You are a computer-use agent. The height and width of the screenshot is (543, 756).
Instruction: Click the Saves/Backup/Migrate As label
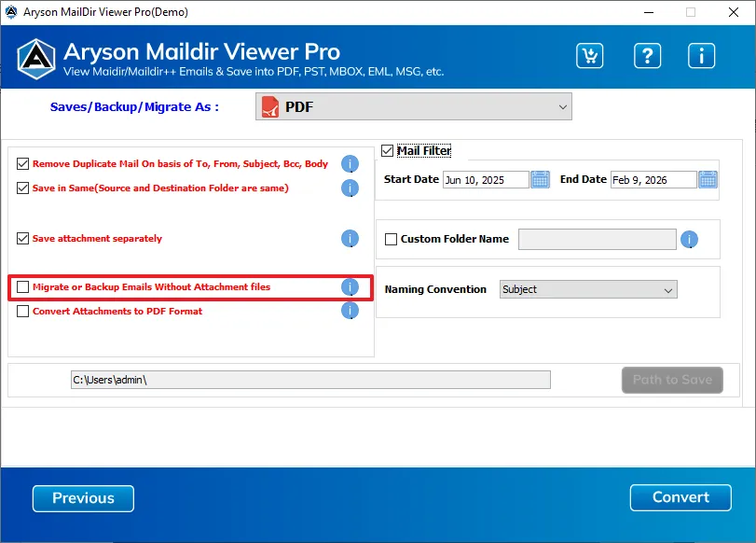point(134,106)
